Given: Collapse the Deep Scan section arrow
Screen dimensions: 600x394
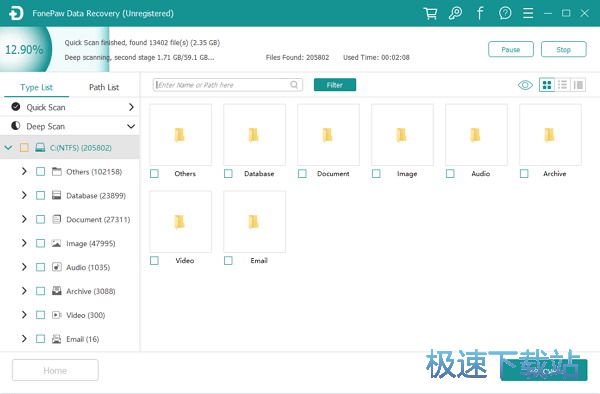Looking at the screenshot, I should pyautogui.click(x=131, y=126).
